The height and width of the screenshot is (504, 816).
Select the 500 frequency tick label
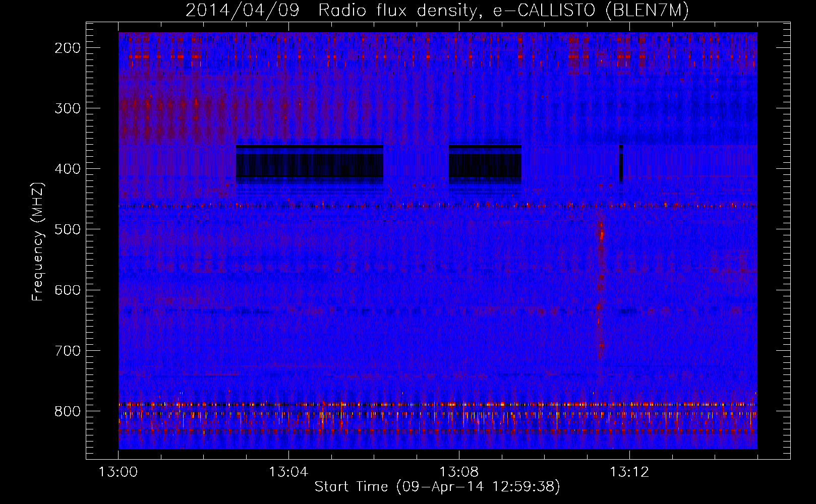(x=68, y=229)
